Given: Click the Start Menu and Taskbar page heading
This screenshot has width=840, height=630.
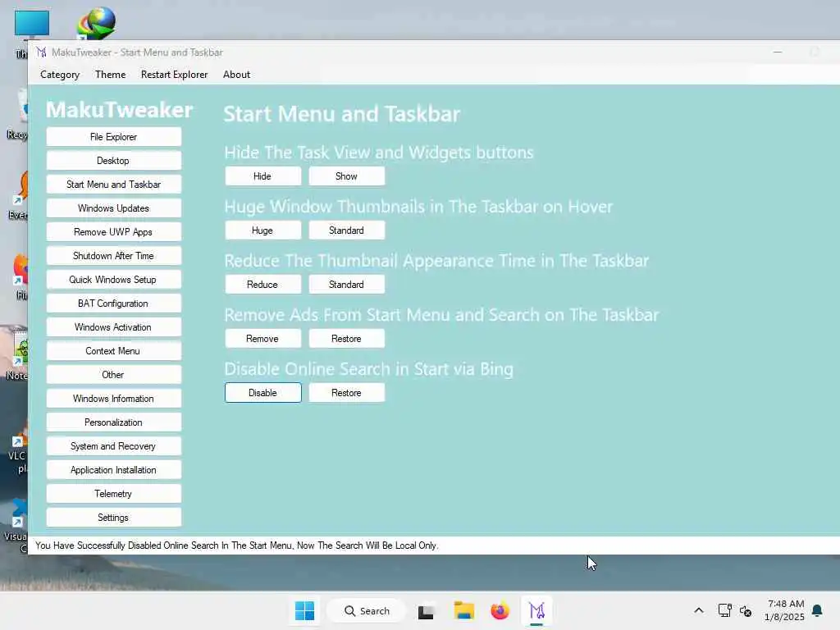Looking at the screenshot, I should [342, 114].
